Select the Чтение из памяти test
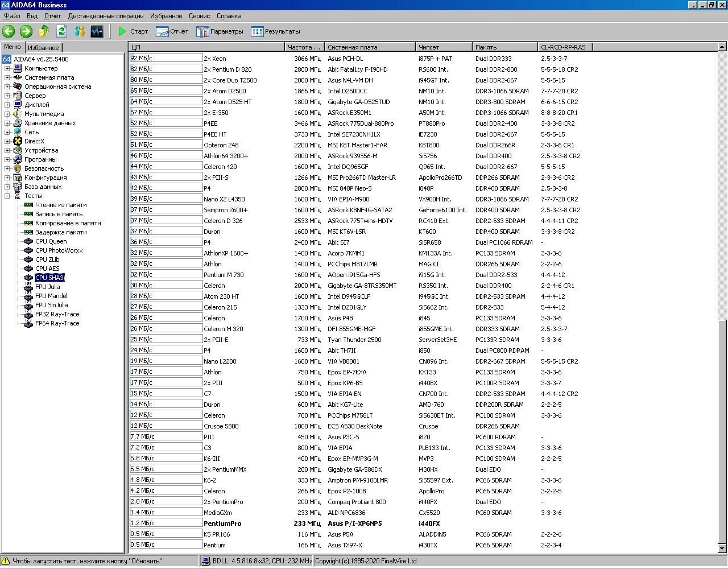Image resolution: width=728 pixels, height=569 pixels. [x=61, y=205]
